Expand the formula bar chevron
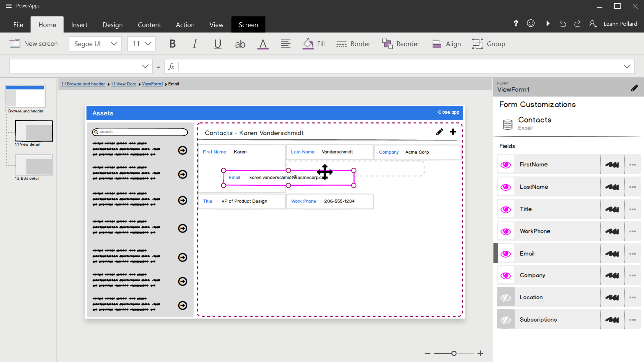This screenshot has width=644, height=362. tap(627, 66)
